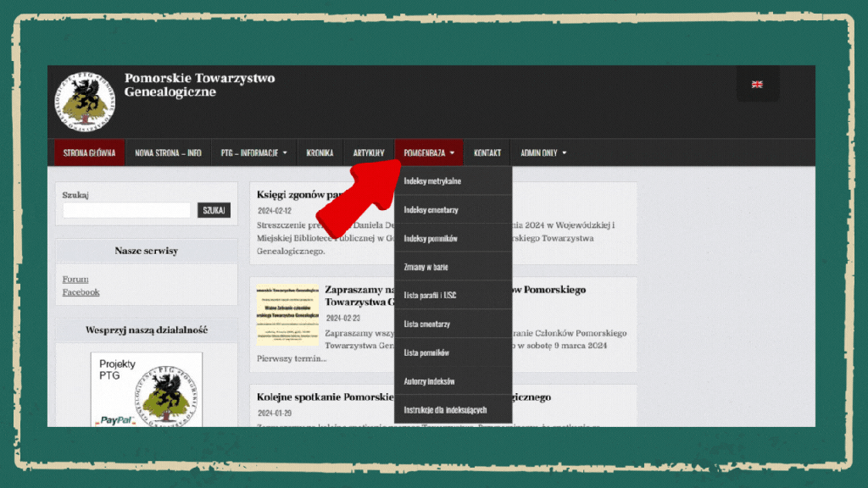Image resolution: width=868 pixels, height=488 pixels.
Task: Open Indeksy pomników from the dropdown
Action: [x=431, y=239]
